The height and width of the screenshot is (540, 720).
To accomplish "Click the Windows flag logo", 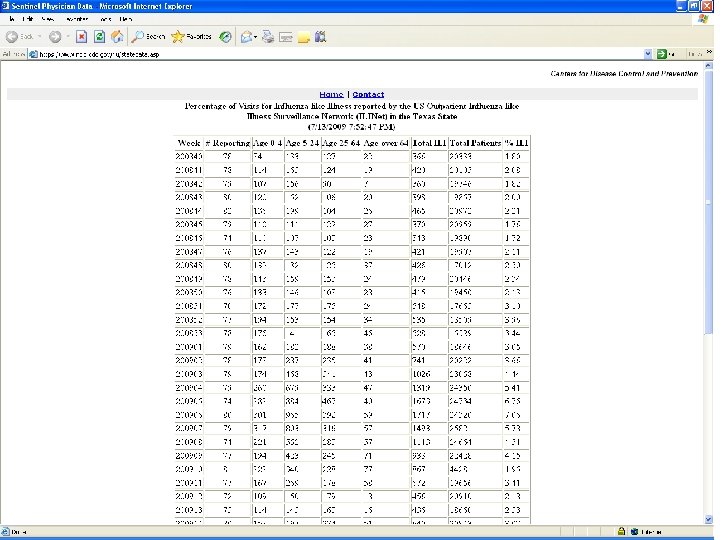I will coord(703,19).
